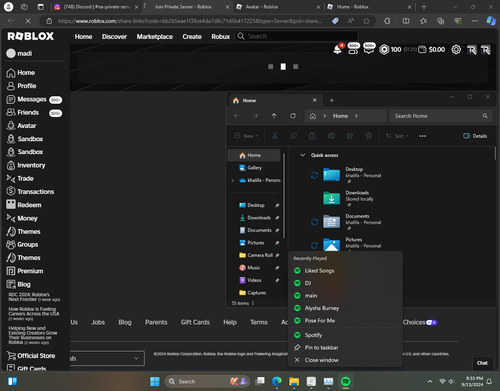Open Jobs link in Roblox footer

tap(98, 322)
